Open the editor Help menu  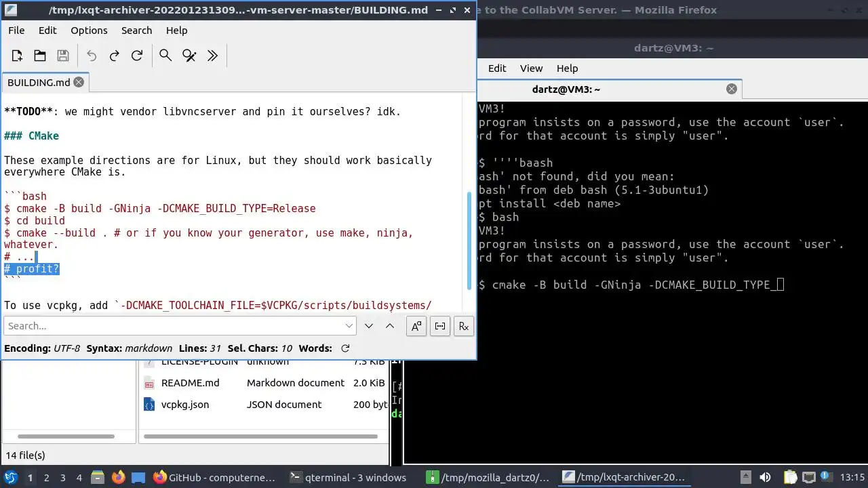pyautogui.click(x=176, y=30)
